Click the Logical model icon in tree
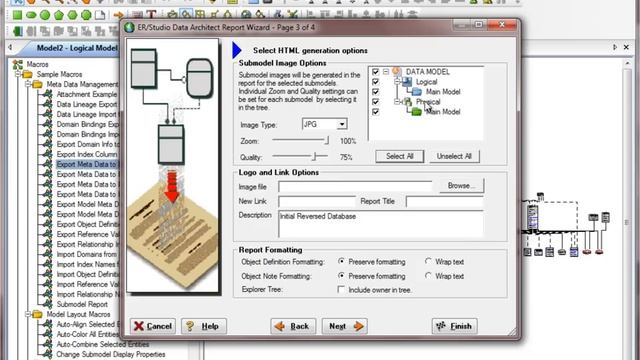Viewport: 640px width, 360px height. [407, 82]
